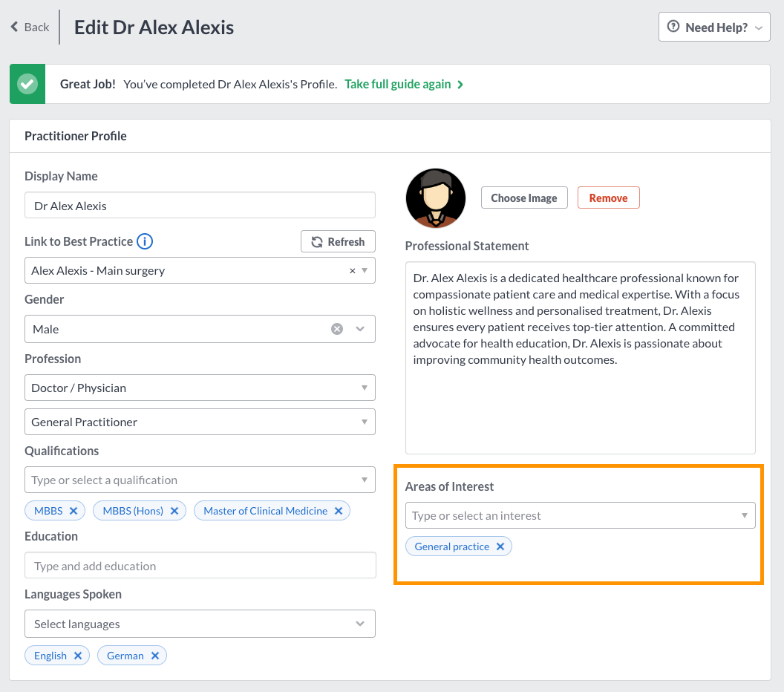Clear the Alex Alexis - Main surgery selection
The width and height of the screenshot is (784, 692).
coord(352,270)
